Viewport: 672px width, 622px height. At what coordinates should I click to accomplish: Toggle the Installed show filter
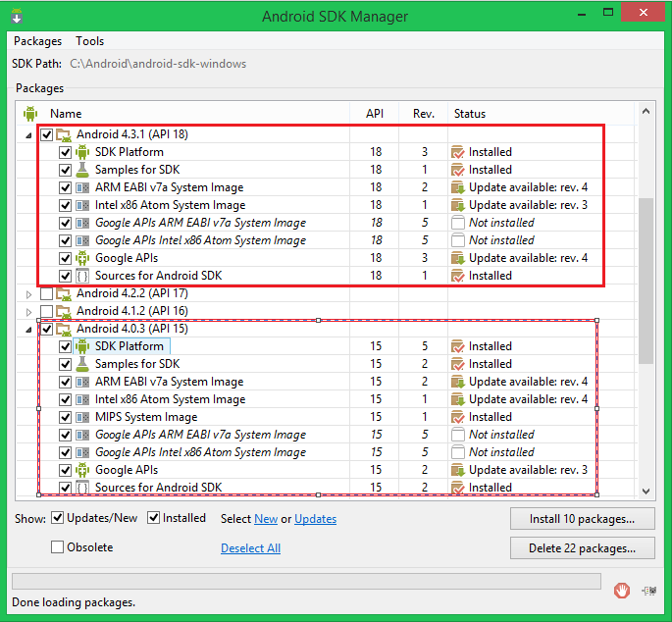(x=153, y=518)
